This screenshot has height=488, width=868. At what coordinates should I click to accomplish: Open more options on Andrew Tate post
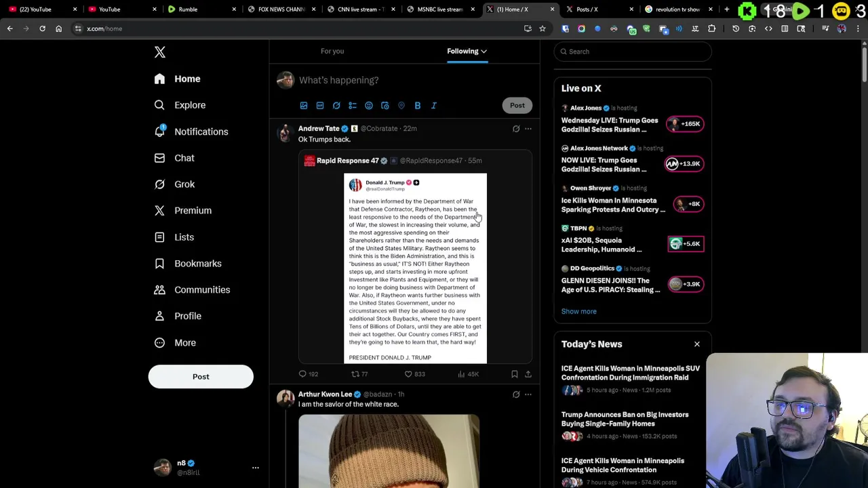(528, 129)
